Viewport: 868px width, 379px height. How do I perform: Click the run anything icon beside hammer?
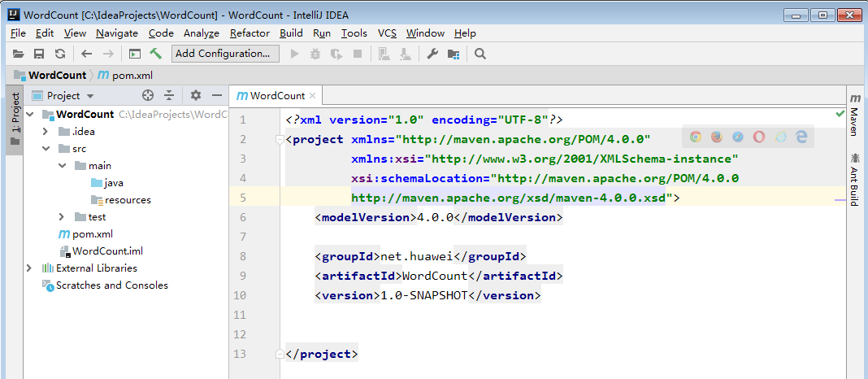point(135,54)
